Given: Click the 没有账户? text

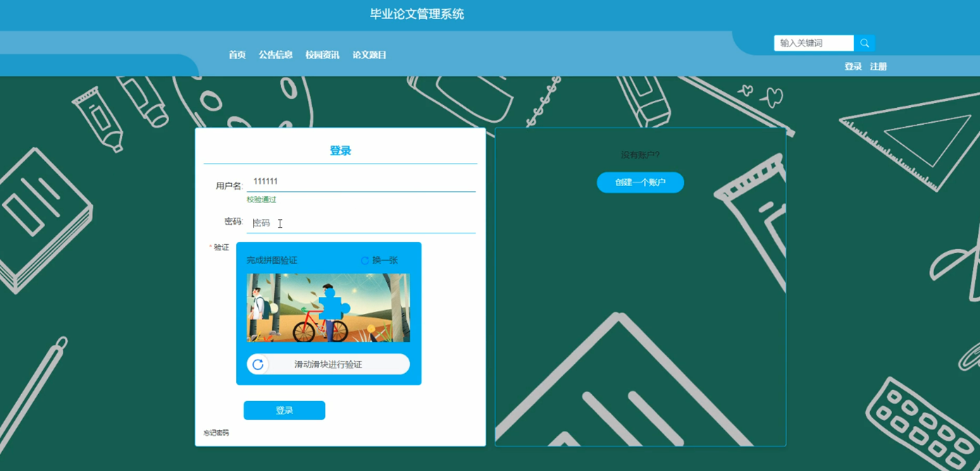Looking at the screenshot, I should tap(640, 155).
